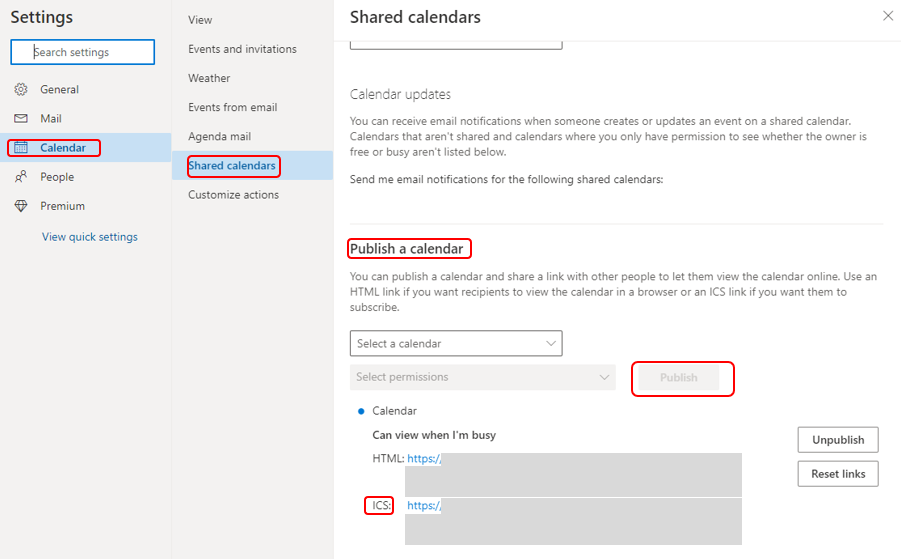
Task: Click the Publish button
Action: pos(679,378)
